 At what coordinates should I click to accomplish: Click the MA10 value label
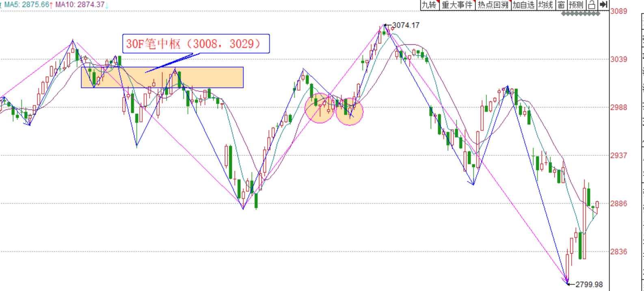80,5
